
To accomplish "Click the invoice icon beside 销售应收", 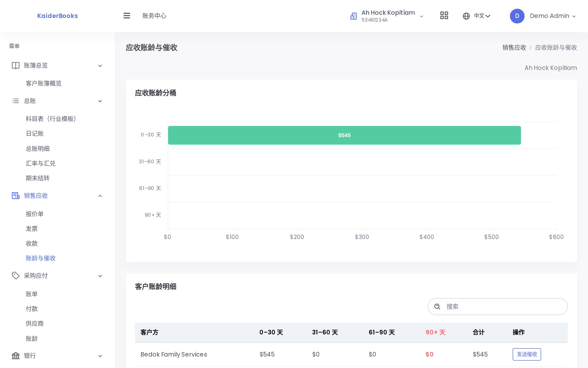I will coord(16,196).
